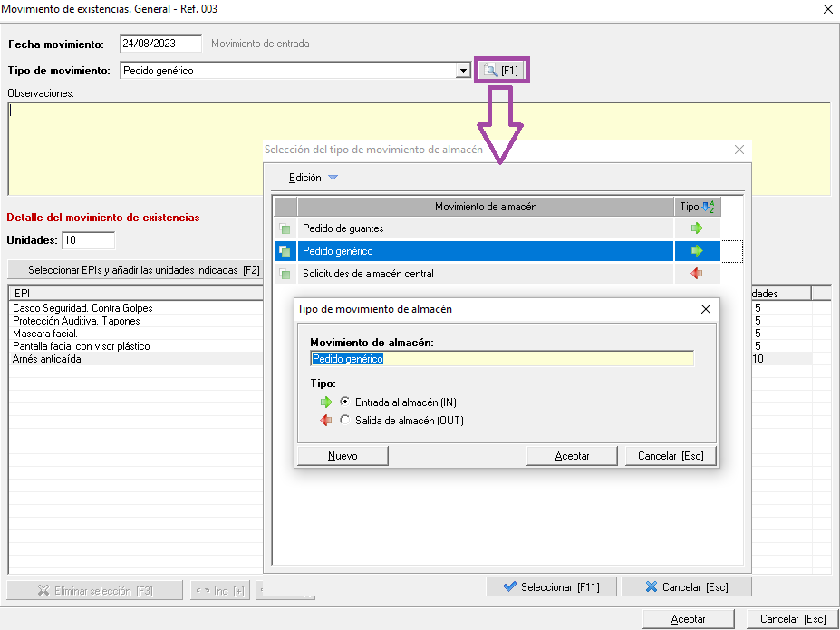This screenshot has width=840, height=630.
Task: Select the Mascara facial. row
Action: click(x=136, y=334)
